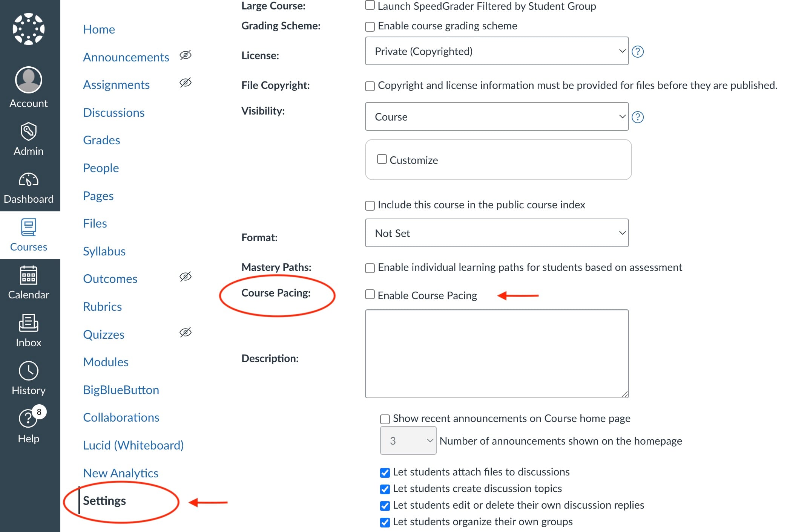
Task: Open the History clock icon
Action: click(29, 371)
